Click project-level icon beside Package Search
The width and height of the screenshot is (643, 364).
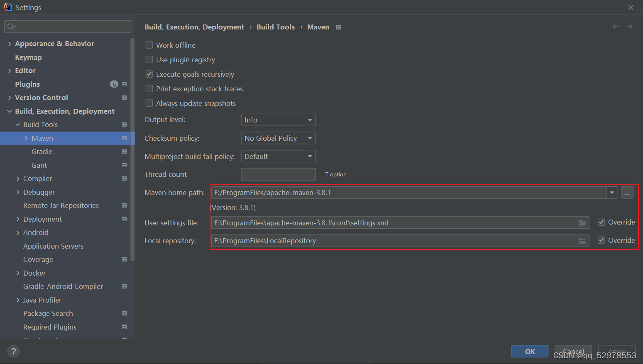(124, 313)
